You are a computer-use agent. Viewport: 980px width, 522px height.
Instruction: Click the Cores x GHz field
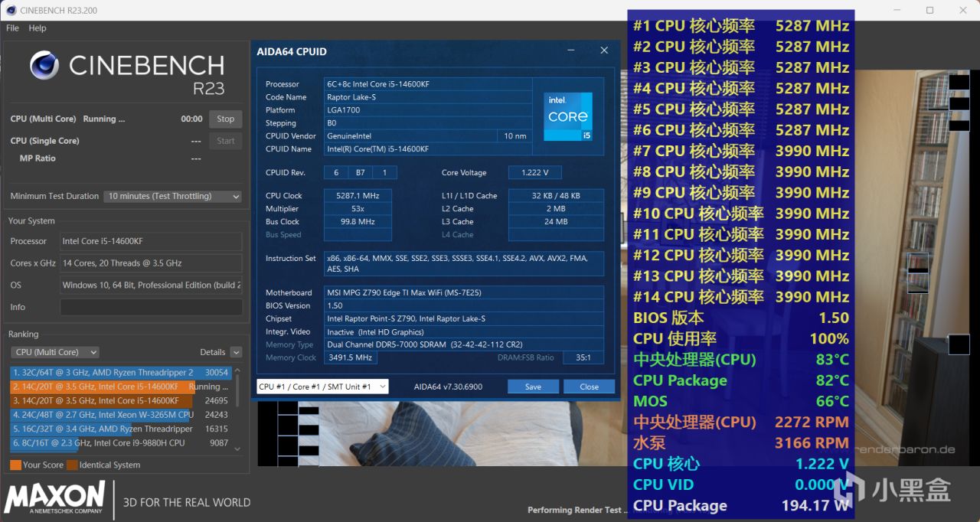click(x=151, y=263)
